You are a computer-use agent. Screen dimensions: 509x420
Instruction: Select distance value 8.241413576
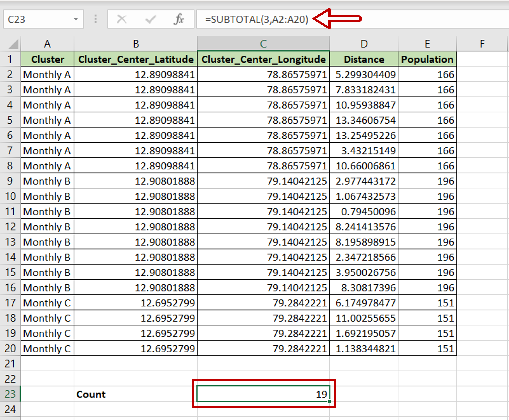tap(364, 227)
